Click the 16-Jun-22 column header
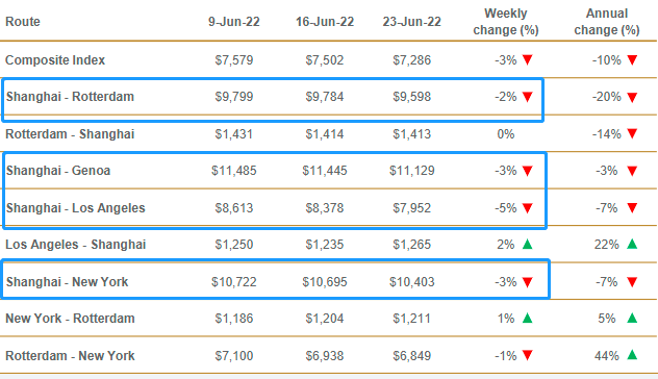The height and width of the screenshot is (379, 658). pos(325,22)
